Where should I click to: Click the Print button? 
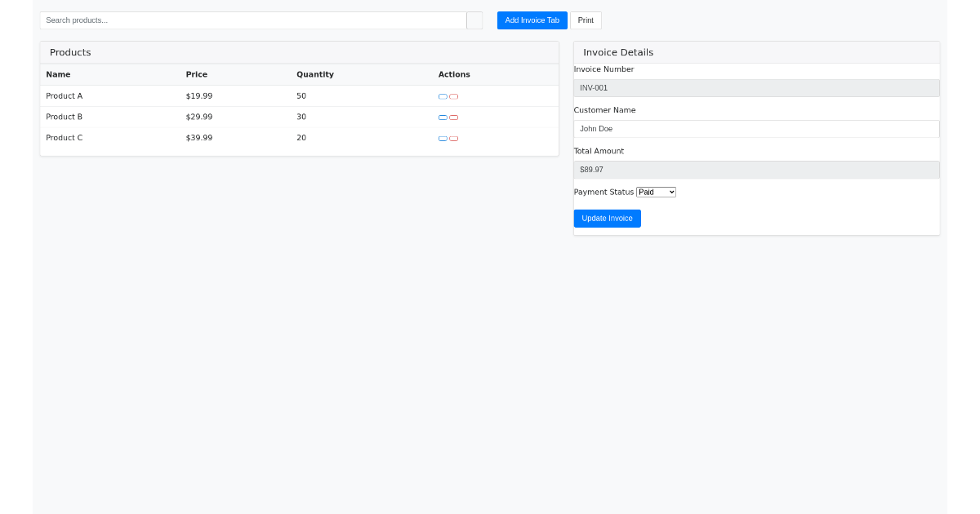coord(586,20)
